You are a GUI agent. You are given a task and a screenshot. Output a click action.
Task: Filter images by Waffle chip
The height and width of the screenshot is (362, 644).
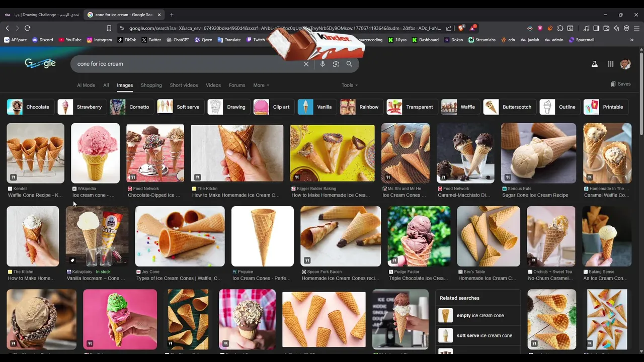[460, 107]
